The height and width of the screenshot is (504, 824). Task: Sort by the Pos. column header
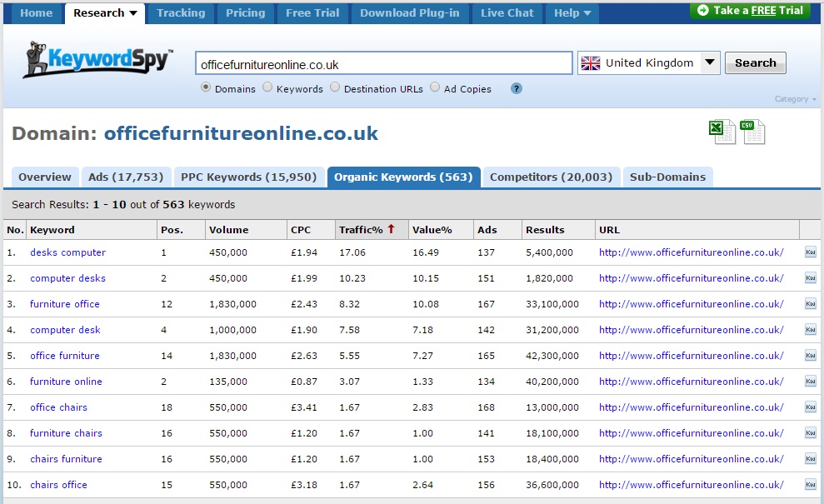point(172,230)
